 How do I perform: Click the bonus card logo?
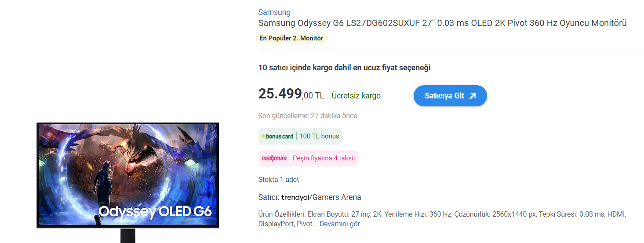277,136
